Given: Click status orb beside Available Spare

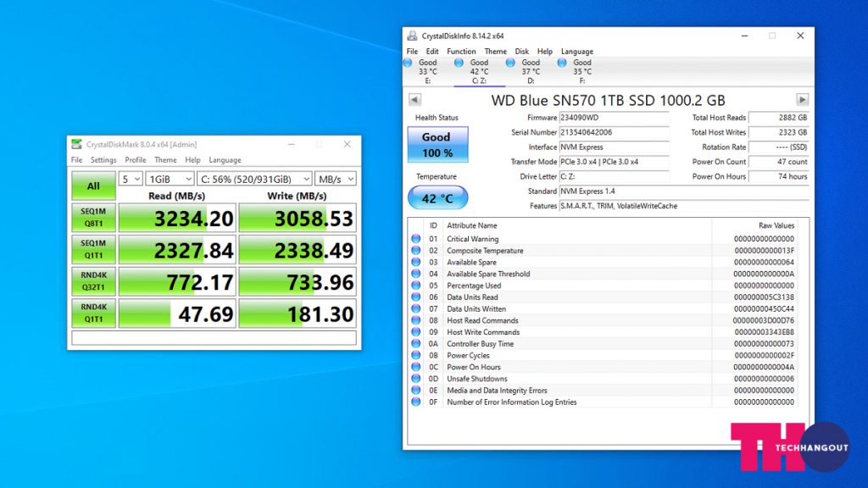Looking at the screenshot, I should tap(415, 262).
